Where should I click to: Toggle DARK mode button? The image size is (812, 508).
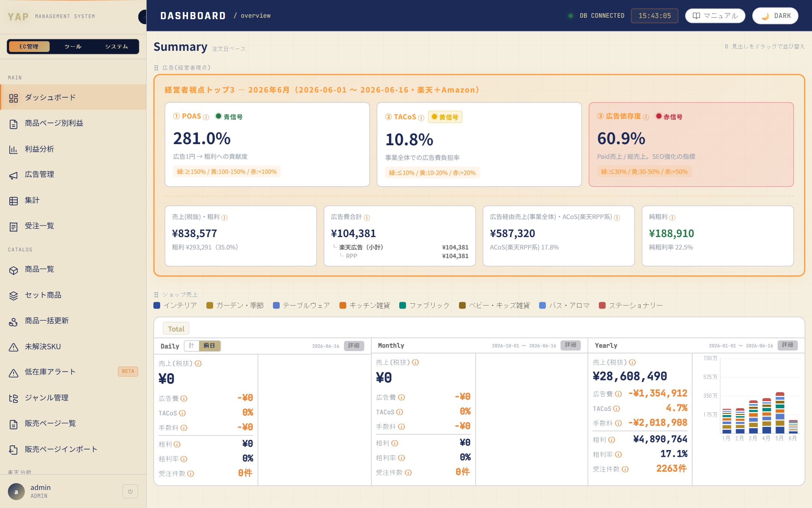(775, 16)
